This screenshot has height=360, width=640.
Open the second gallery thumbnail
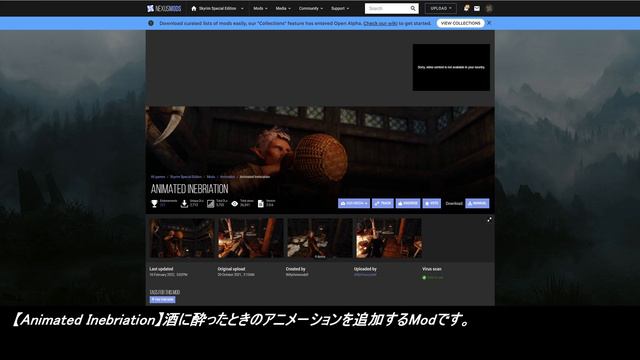pos(250,238)
